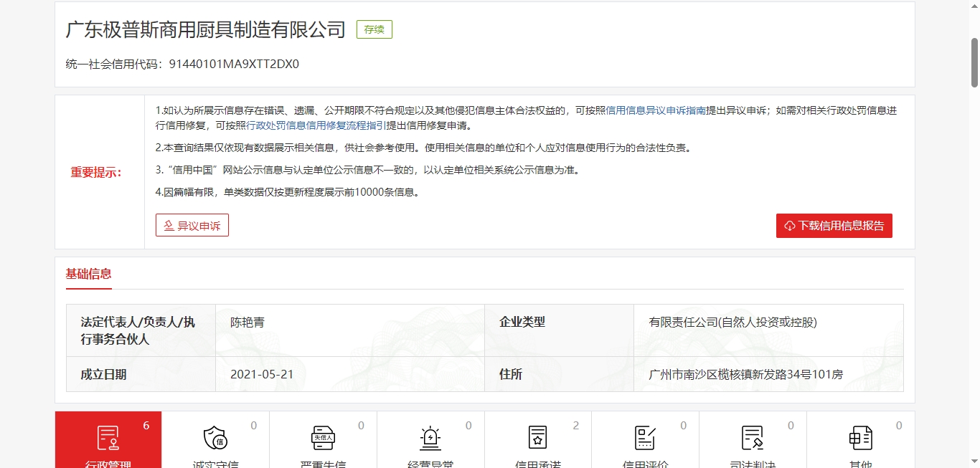The height and width of the screenshot is (468, 980).
Task: Select the 其他 category icon
Action: 860,438
